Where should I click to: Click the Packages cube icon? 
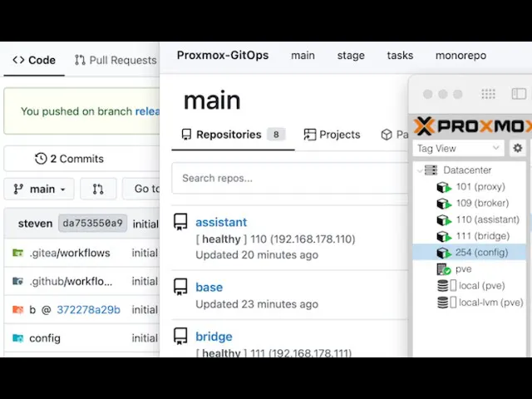click(387, 135)
